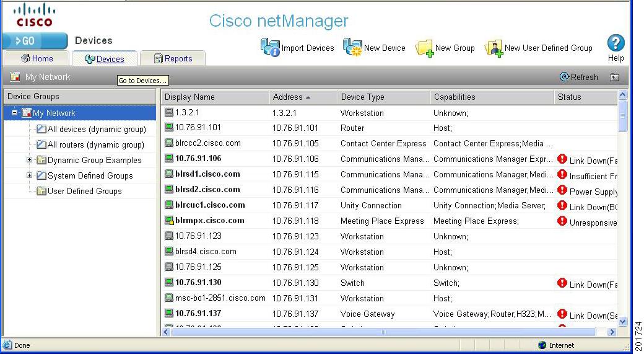Open the Devices tab
The image size is (644, 354).
105,59
